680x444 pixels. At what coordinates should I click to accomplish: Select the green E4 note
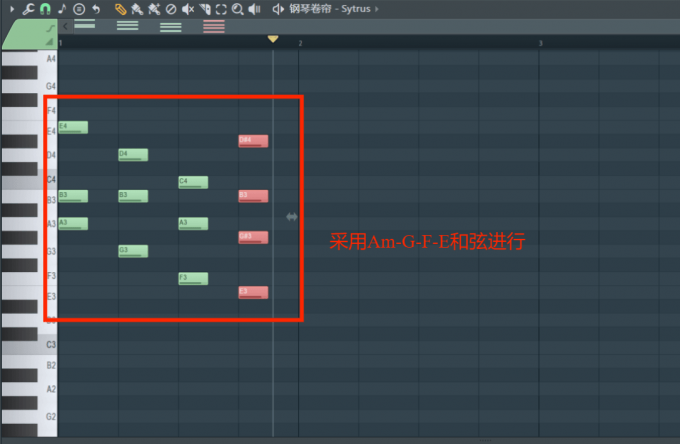73,127
